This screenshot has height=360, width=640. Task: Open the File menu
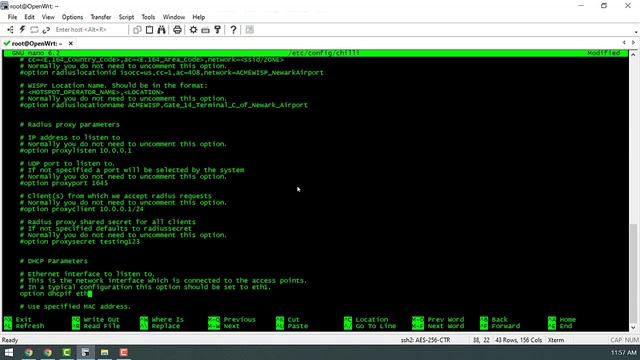(12, 17)
